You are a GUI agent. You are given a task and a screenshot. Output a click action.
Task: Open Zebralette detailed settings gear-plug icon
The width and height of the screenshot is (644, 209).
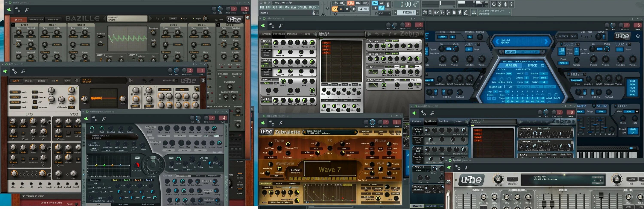pyautogui.click(x=272, y=123)
